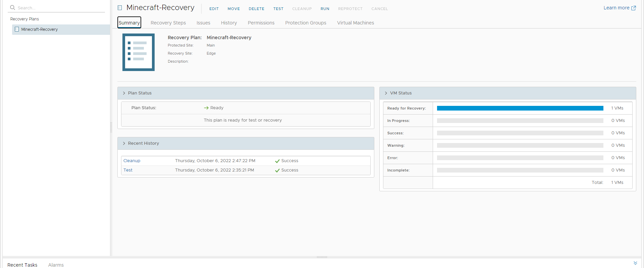Image resolution: width=644 pixels, height=268 pixels.
Task: Click the search magnifier icon
Action: [13, 7]
